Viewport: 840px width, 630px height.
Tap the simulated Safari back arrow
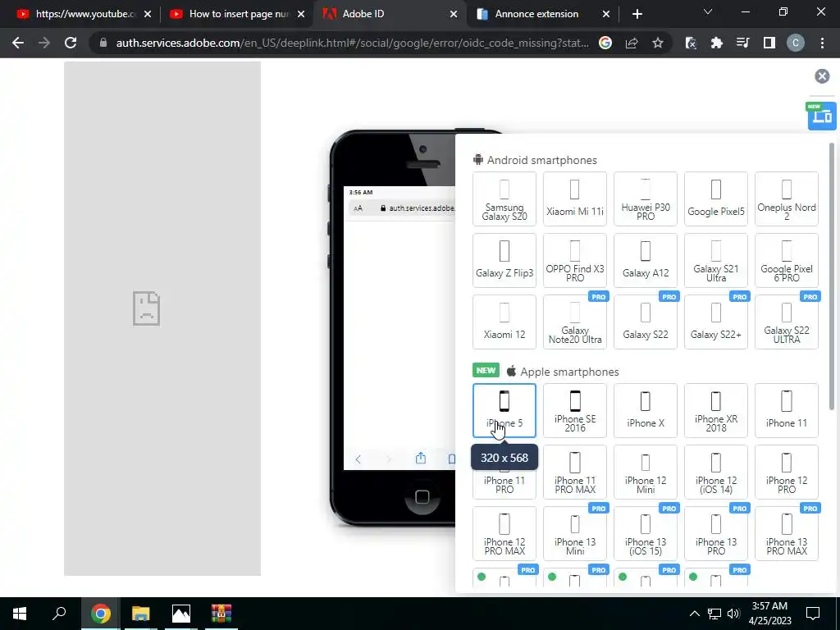[x=358, y=459]
